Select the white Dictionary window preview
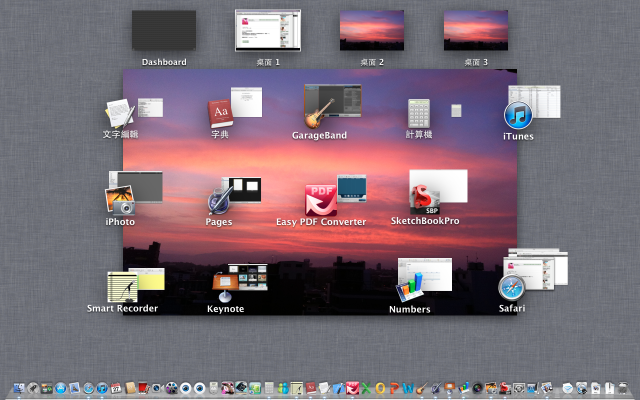The image size is (640, 400). (x=247, y=102)
